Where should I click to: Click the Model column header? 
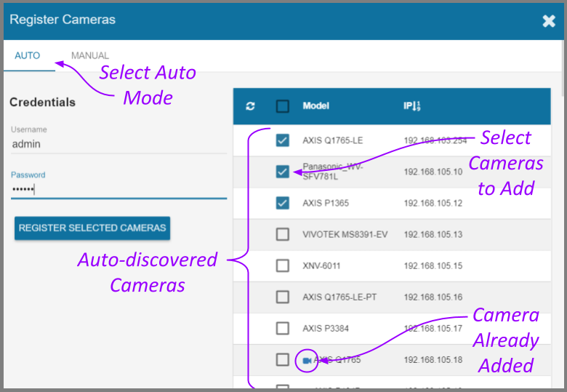coord(315,106)
